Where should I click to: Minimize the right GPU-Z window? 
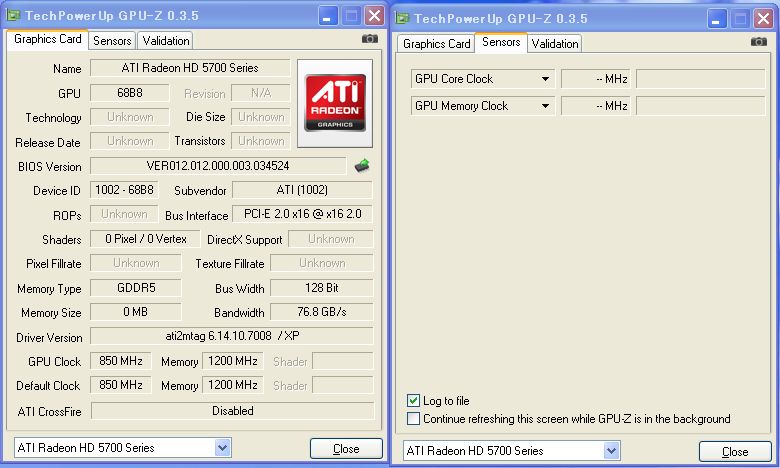tap(716, 19)
